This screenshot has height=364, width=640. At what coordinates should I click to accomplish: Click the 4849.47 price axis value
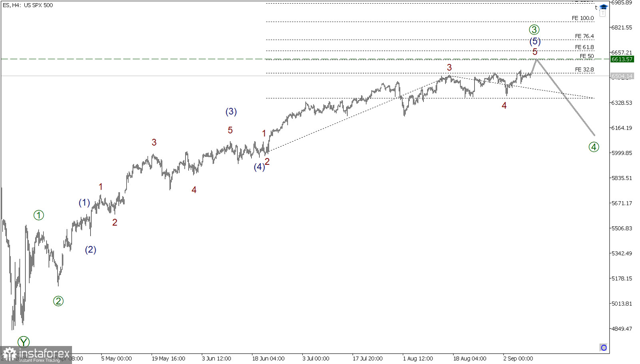tap(622, 328)
